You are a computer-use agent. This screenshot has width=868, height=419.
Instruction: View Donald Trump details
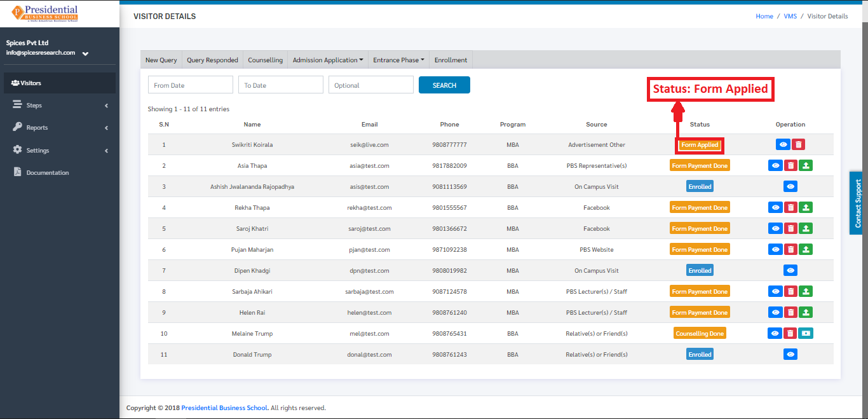tap(790, 354)
